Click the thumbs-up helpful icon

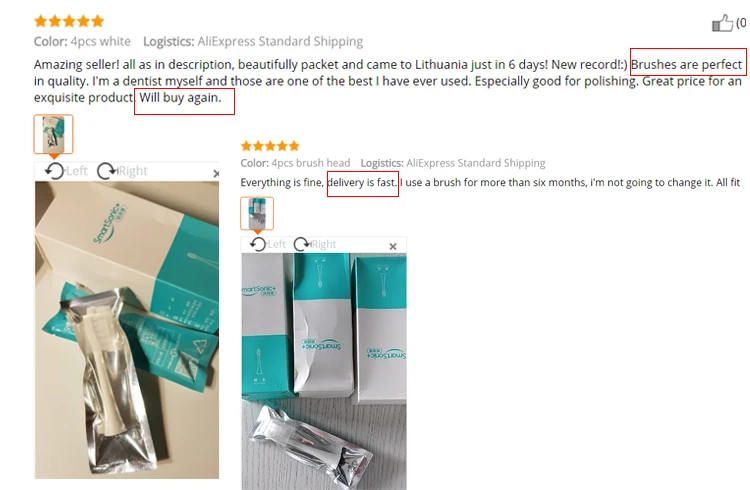pos(722,23)
